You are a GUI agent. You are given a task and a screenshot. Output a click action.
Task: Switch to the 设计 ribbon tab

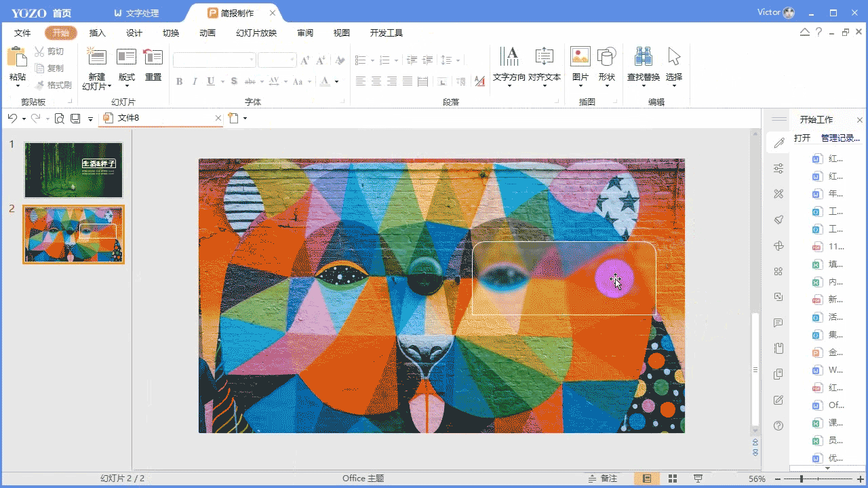pyautogui.click(x=134, y=33)
